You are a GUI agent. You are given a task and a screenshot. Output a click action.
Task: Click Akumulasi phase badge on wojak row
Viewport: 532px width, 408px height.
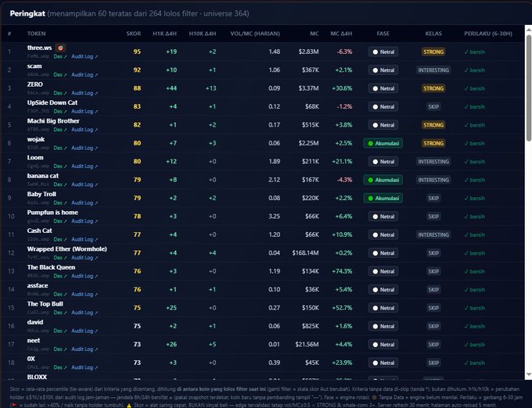(x=383, y=143)
